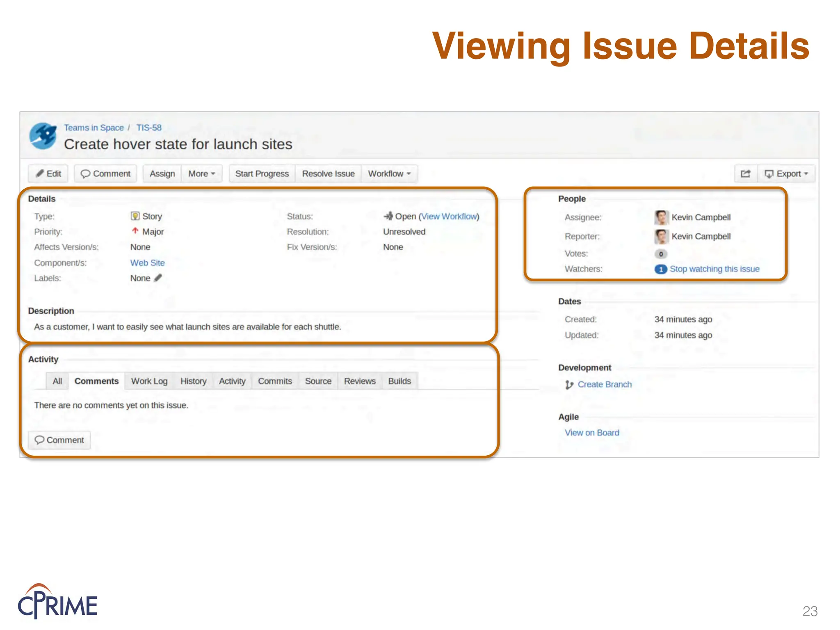Select the History tab
Screen dimensions: 840x630
(x=193, y=381)
